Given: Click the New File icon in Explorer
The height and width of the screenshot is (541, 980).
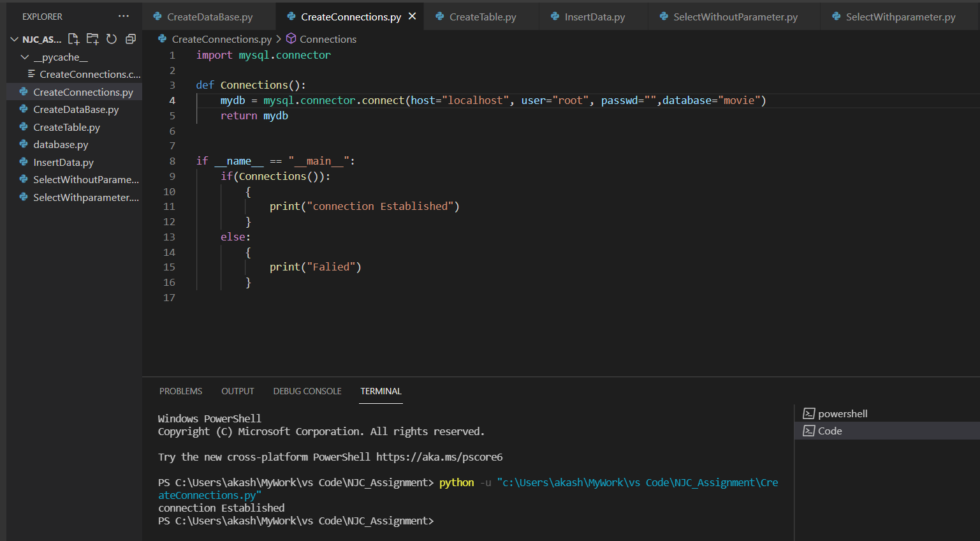Looking at the screenshot, I should pyautogui.click(x=73, y=39).
